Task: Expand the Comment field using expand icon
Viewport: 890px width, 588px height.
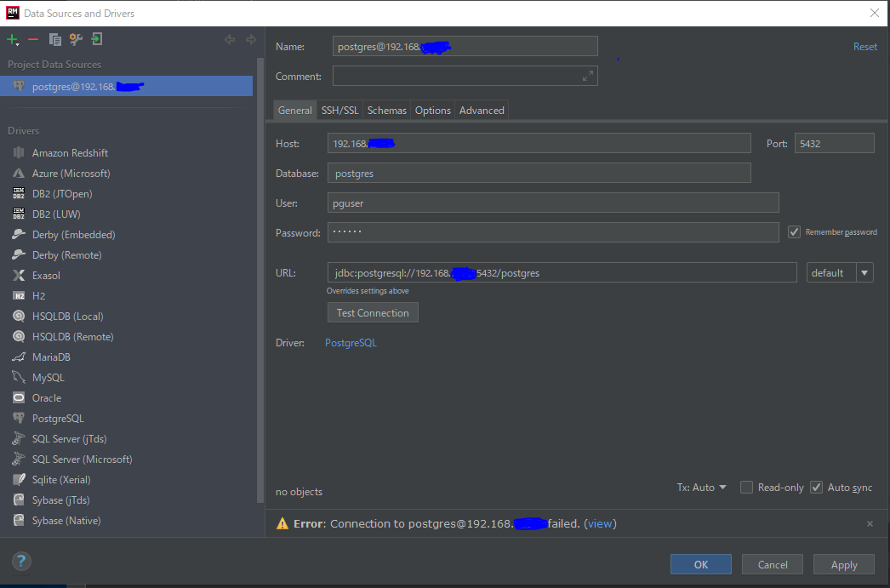Action: 587,77
